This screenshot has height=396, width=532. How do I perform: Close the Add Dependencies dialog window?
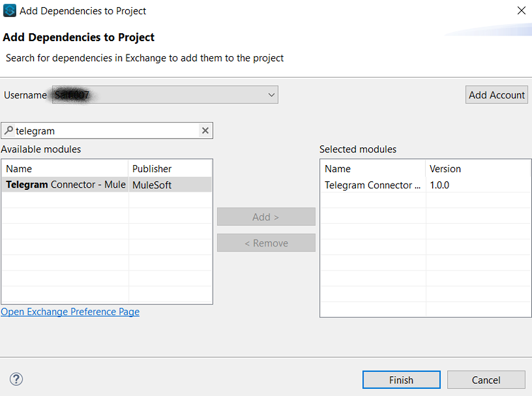coord(521,11)
